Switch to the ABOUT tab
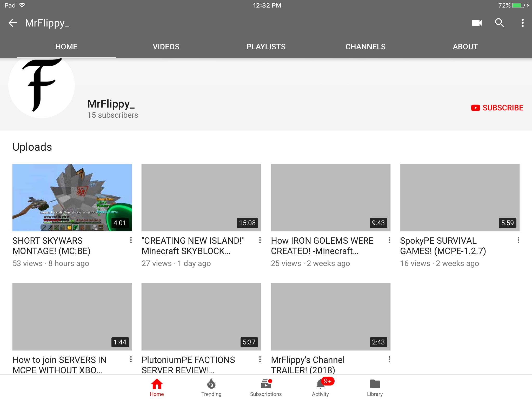Viewport: 532px width, 399px height. click(x=465, y=47)
